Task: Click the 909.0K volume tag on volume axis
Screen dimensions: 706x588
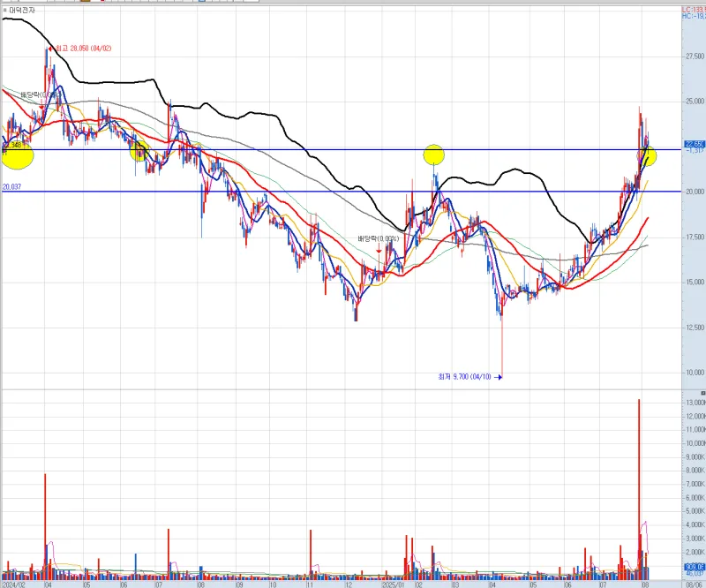Action: pyautogui.click(x=694, y=567)
